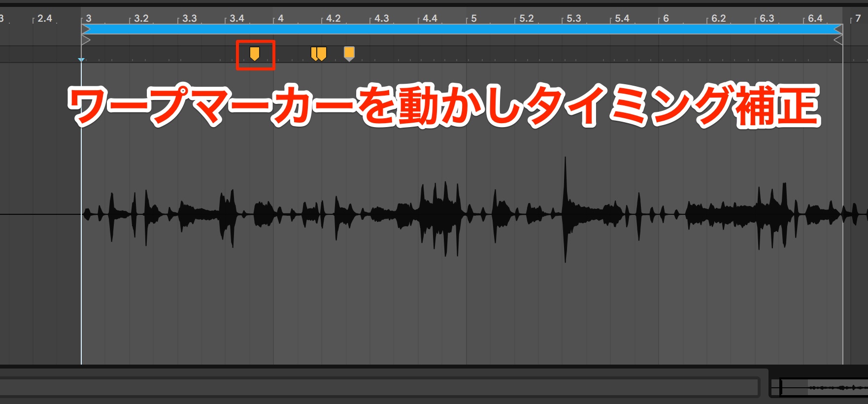Viewport: 868px width, 404px height.
Task: Click ruler label 4.3
Action: click(x=382, y=18)
